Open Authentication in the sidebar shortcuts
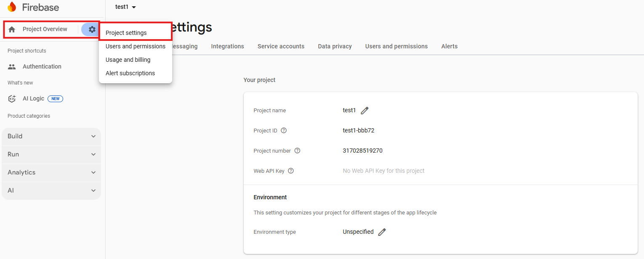 click(x=42, y=66)
